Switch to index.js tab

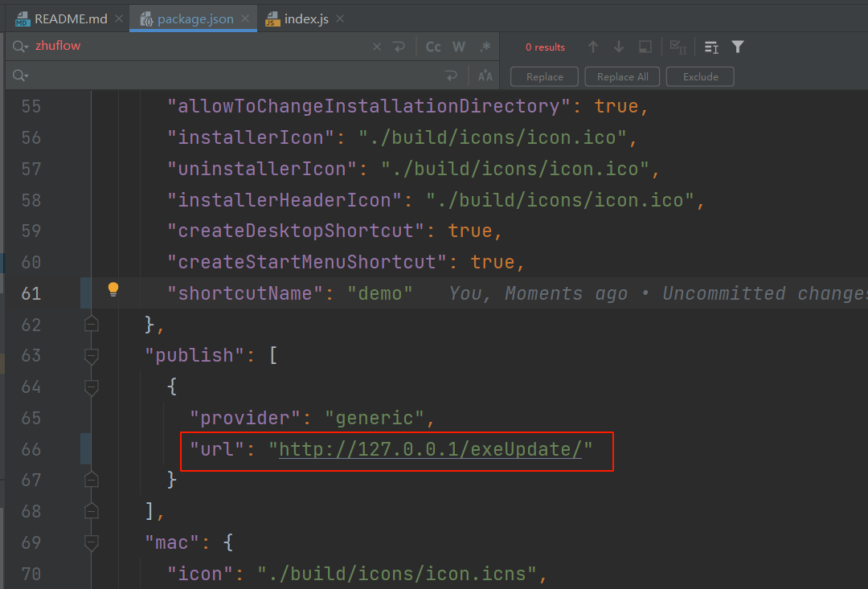point(305,18)
